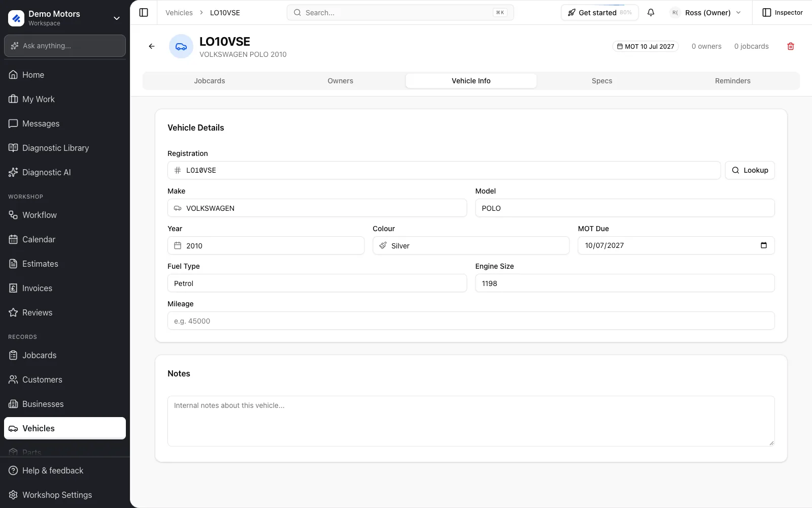Open Workshop Settings
The image size is (812, 508).
click(x=65, y=495)
